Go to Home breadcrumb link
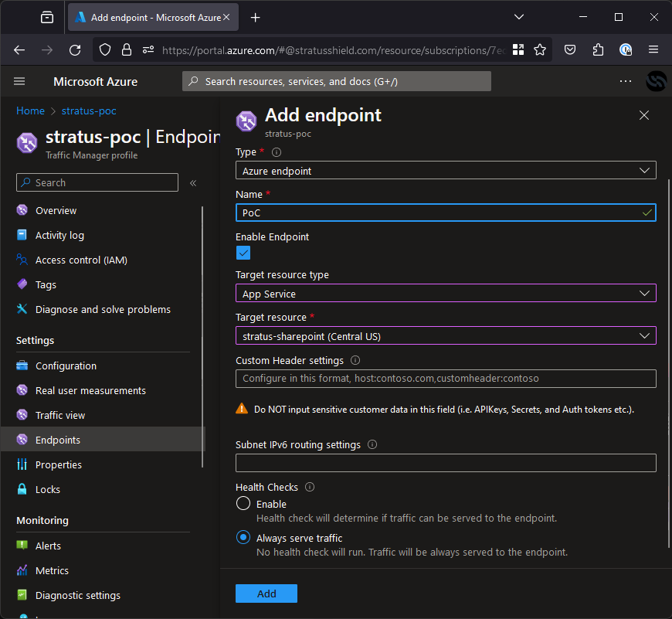This screenshot has width=672, height=619. coord(30,111)
